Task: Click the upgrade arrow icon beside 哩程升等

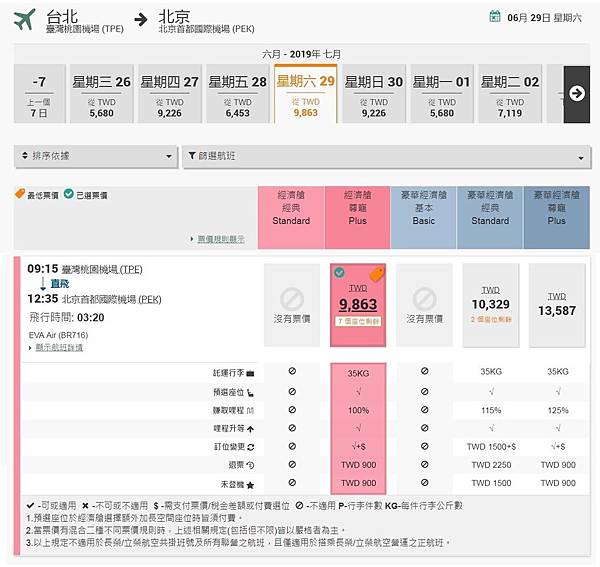Action: (x=251, y=429)
